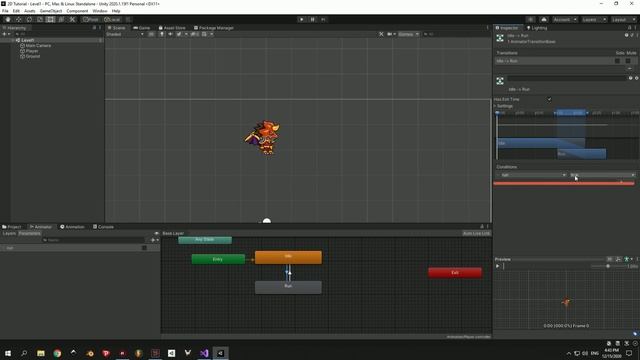Switch to the Package Manager tab
Screen dimensions: 640x360
(213, 28)
